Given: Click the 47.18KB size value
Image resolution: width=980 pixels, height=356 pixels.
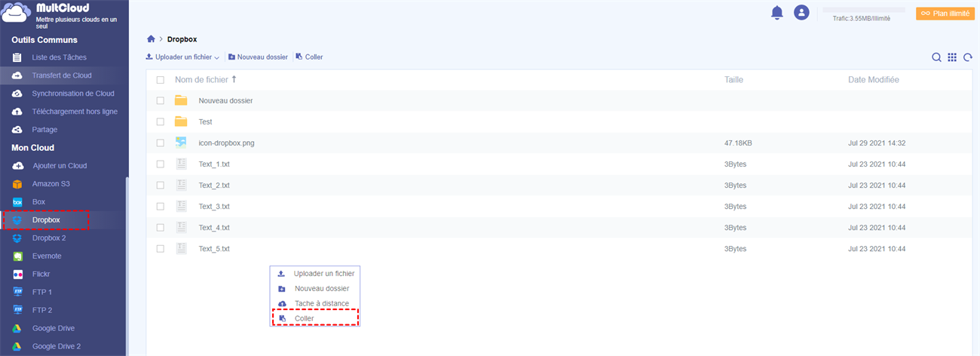Looking at the screenshot, I should click(x=738, y=143).
